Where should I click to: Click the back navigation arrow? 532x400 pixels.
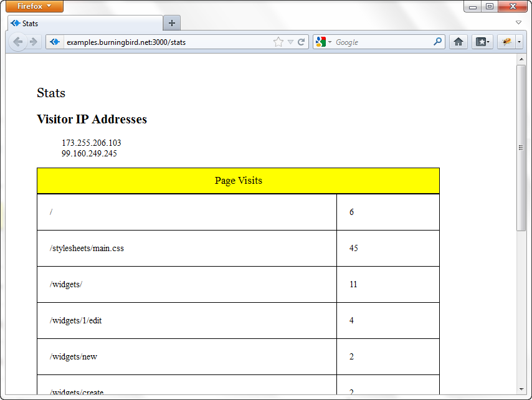(17, 42)
